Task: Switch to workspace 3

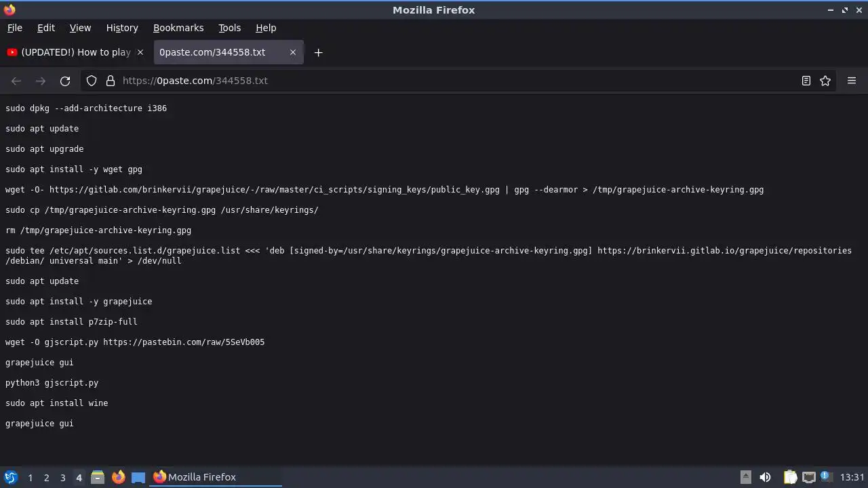Action: pyautogui.click(x=62, y=478)
